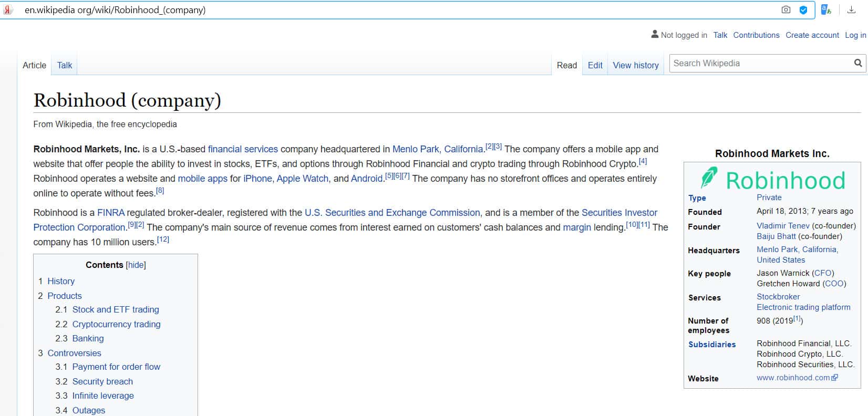The height and width of the screenshot is (416, 868).
Task: Open the iPhone link
Action: (x=257, y=179)
